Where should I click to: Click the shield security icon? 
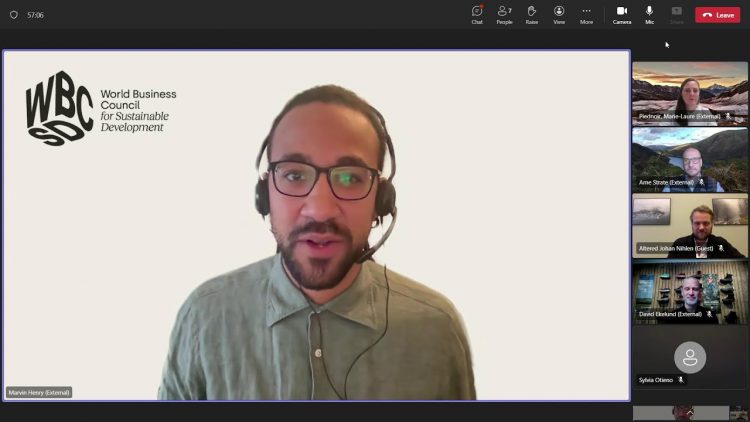(14, 15)
